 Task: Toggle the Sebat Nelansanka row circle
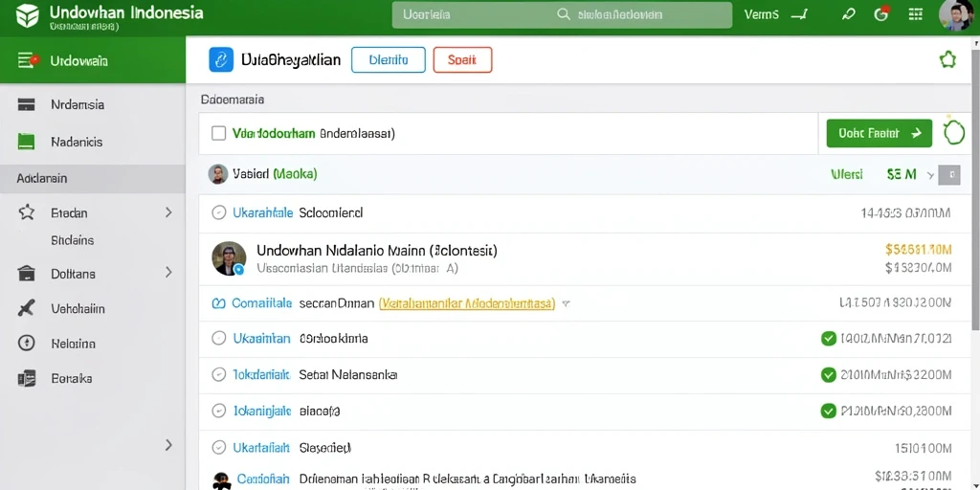[x=219, y=374]
